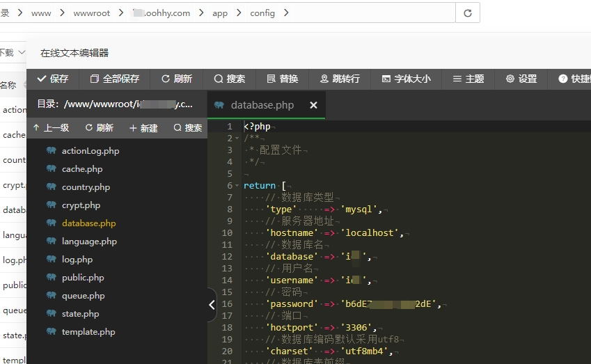The image size is (591, 364).
Task: Click the return keyword on line 6
Action: pyautogui.click(x=260, y=185)
